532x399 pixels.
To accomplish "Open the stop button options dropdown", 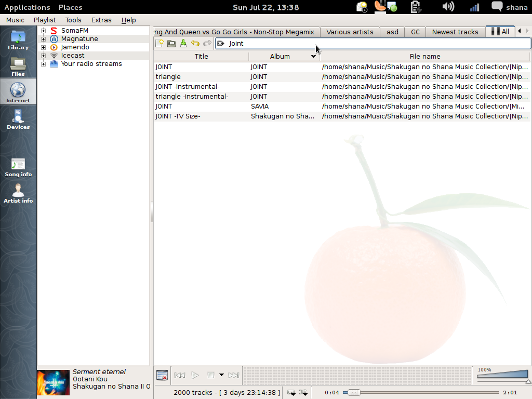I will tap(221, 375).
